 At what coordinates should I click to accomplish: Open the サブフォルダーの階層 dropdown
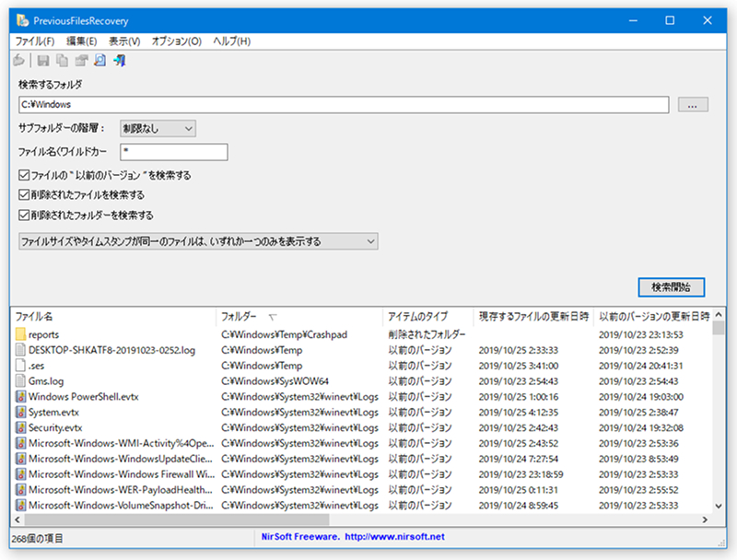[158, 128]
